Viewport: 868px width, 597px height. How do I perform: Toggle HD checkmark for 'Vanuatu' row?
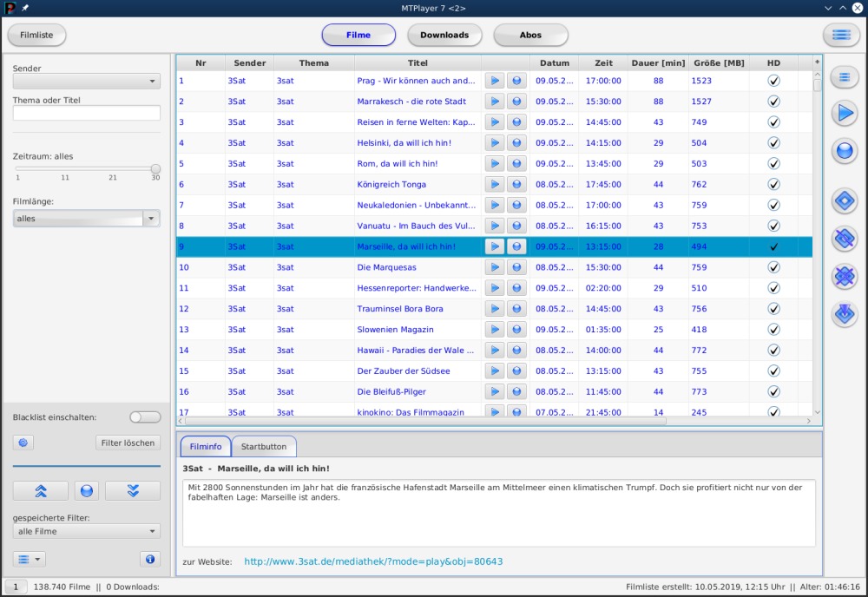(x=773, y=226)
